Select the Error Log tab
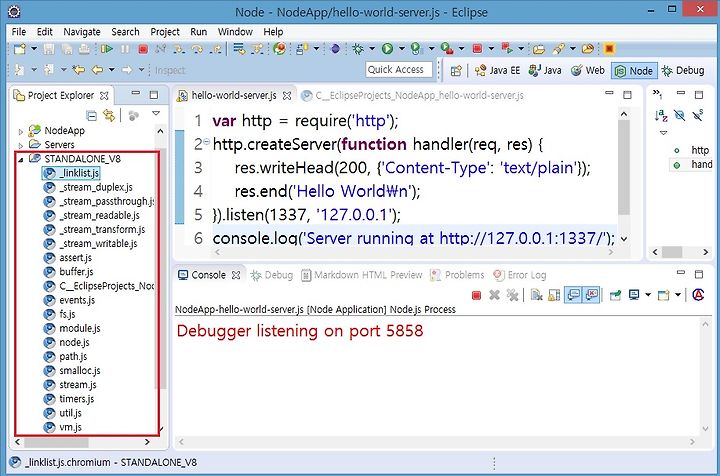This screenshot has height=476, width=720. tap(519, 275)
